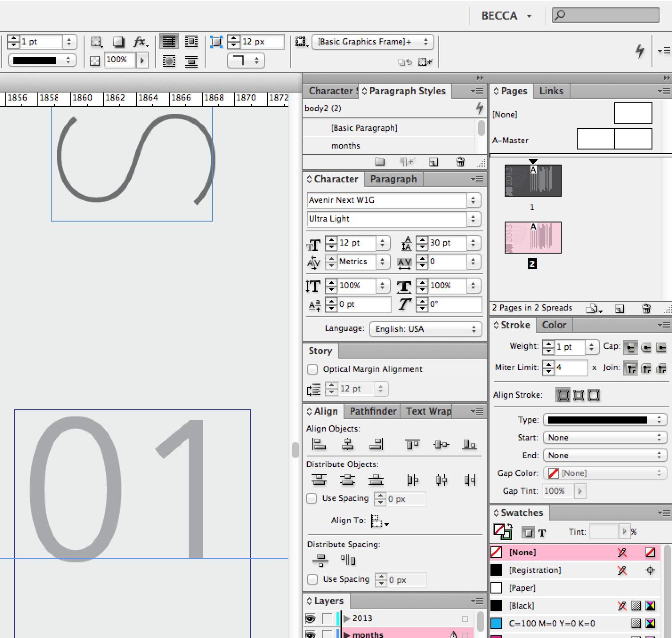Screen dimensions: 672x638
Task: Select page 1 thumbnail in Pages panel
Action: tap(533, 181)
